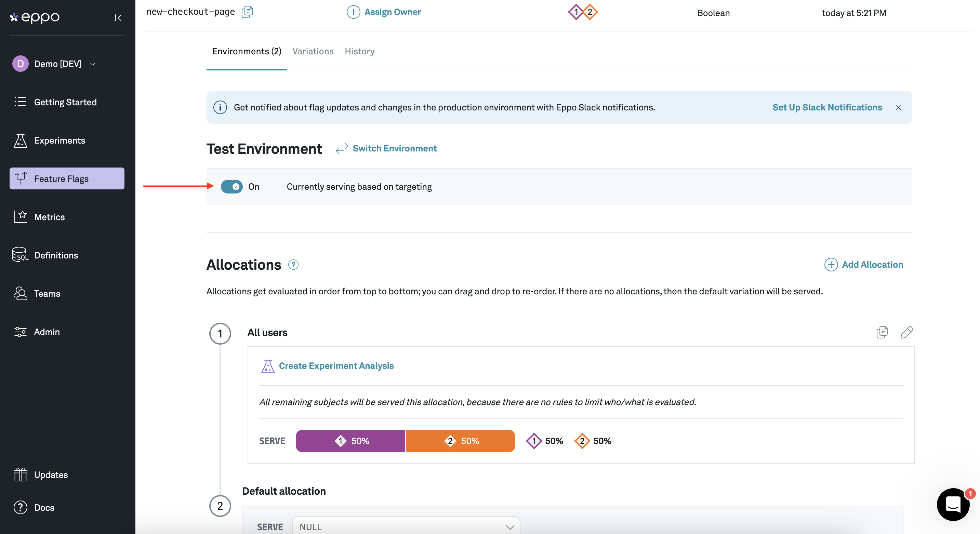Click the orange variation 2 50% bar

460,441
